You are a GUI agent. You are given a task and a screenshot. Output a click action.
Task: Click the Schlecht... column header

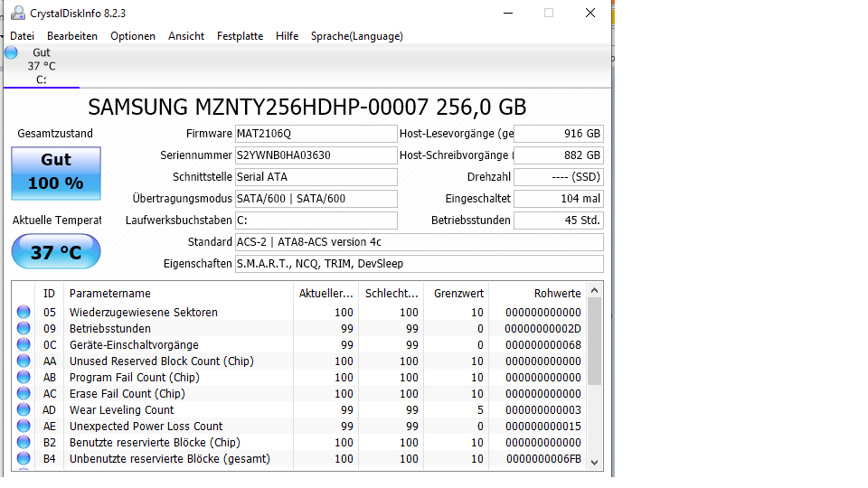pyautogui.click(x=391, y=293)
